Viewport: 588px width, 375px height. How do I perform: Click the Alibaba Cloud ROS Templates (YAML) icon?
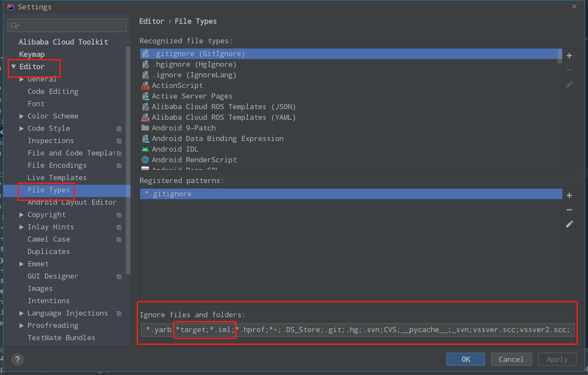(x=145, y=118)
